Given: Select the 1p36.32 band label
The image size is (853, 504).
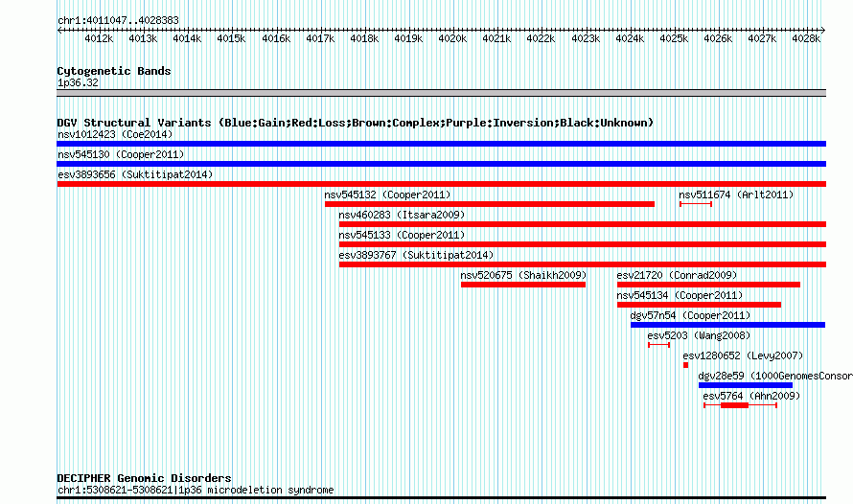Looking at the screenshot, I should click(x=78, y=82).
